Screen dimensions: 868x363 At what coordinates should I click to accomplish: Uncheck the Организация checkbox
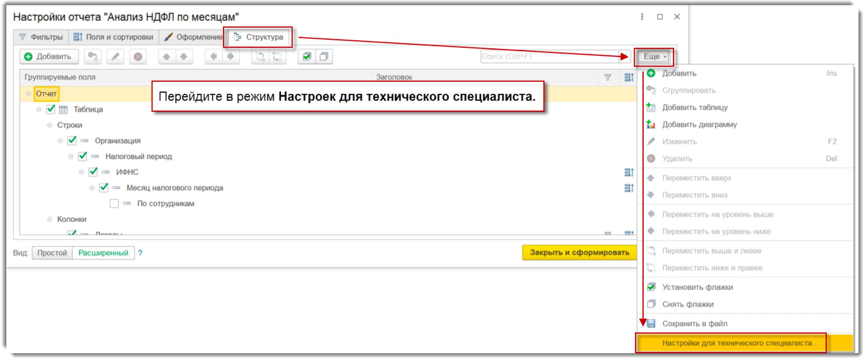[x=72, y=141]
